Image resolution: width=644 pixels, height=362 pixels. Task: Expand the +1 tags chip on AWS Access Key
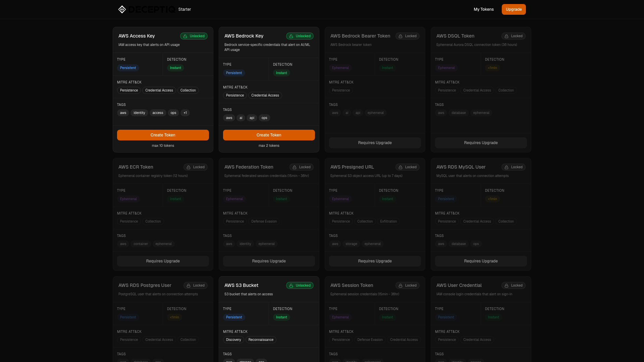(x=185, y=113)
